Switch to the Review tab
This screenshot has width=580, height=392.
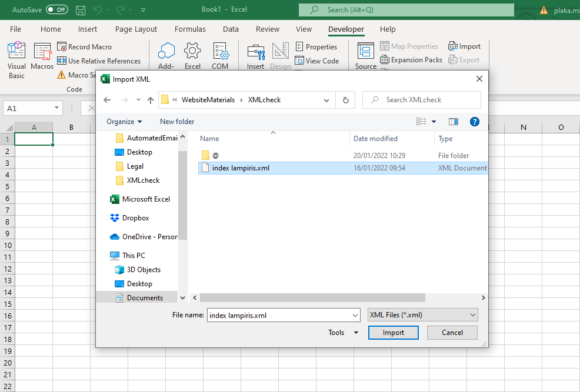click(268, 29)
